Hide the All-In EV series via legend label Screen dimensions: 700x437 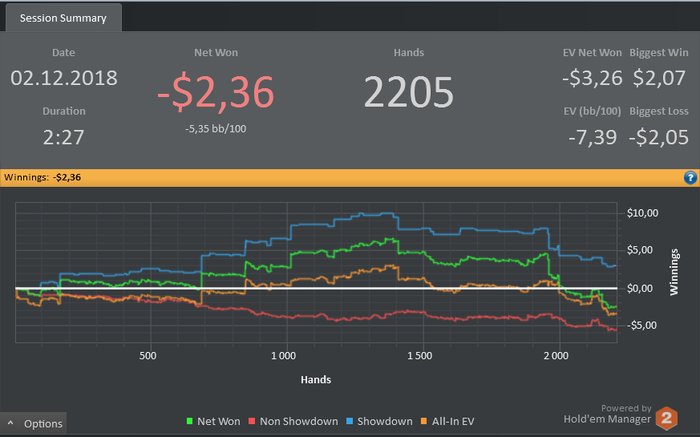pyautogui.click(x=453, y=421)
